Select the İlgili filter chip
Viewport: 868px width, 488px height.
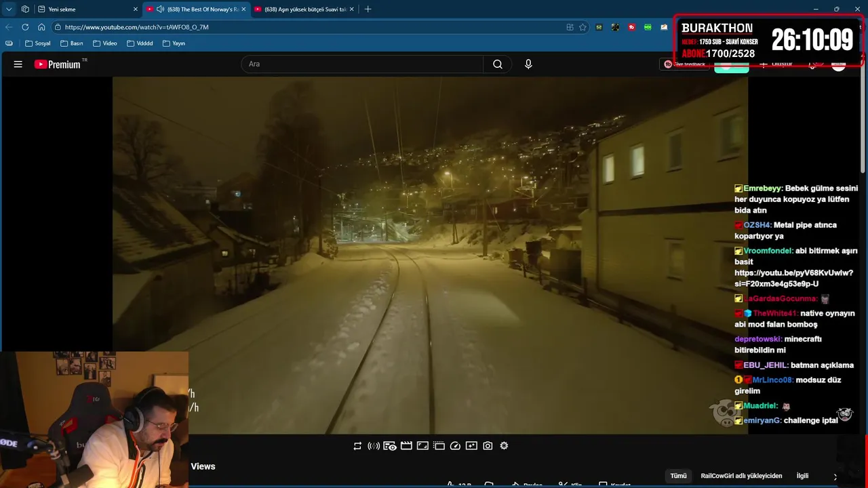(802, 476)
